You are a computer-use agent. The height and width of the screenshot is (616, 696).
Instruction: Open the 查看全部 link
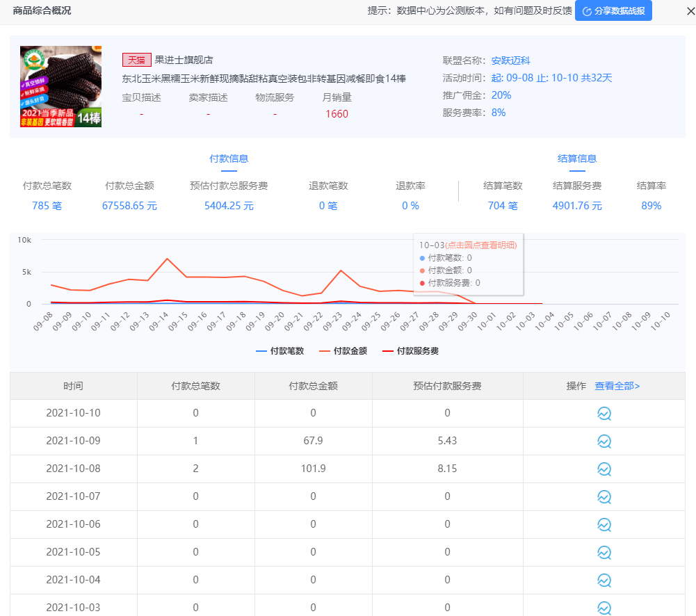click(617, 386)
